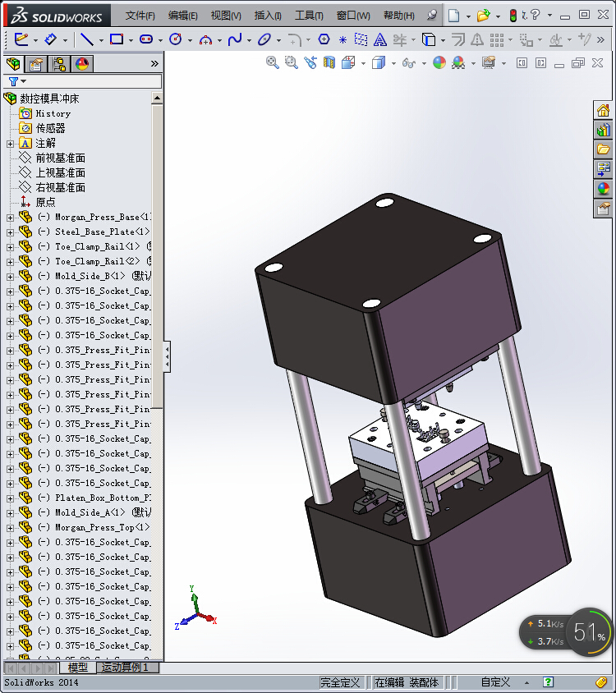Screen dimensions: 616x693
Task: Expand the Toe_Clamp_Rail<2> component
Action: [x=10, y=262]
